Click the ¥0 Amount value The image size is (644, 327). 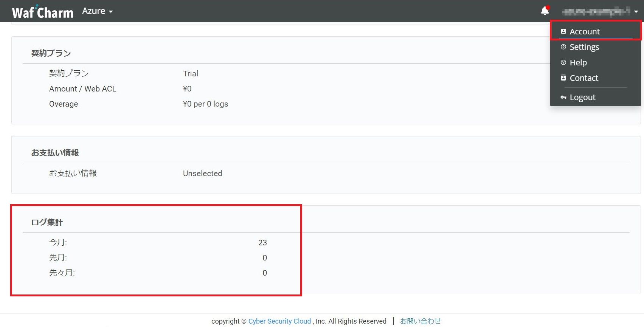click(x=187, y=89)
